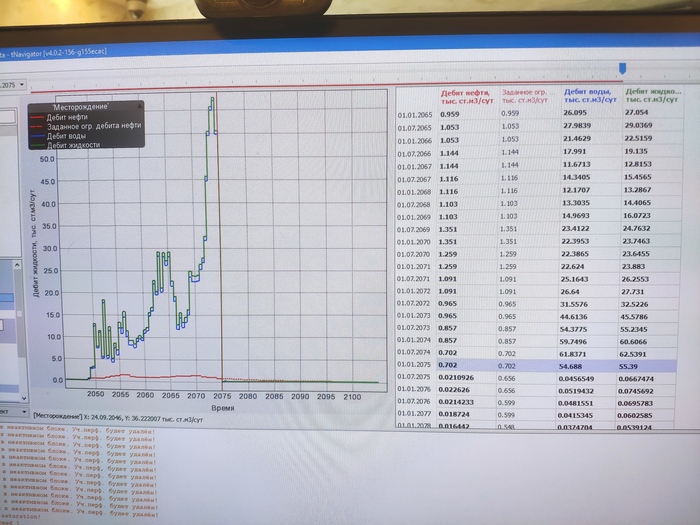
Task: Select 'Дебит нефти' in the legend
Action: click(x=67, y=117)
